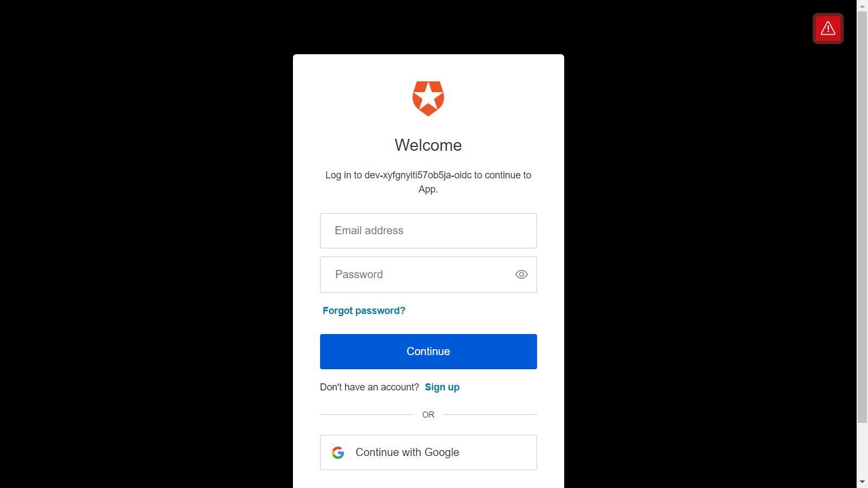The width and height of the screenshot is (868, 488).
Task: Click the black background left of the login card
Action: (x=146, y=244)
